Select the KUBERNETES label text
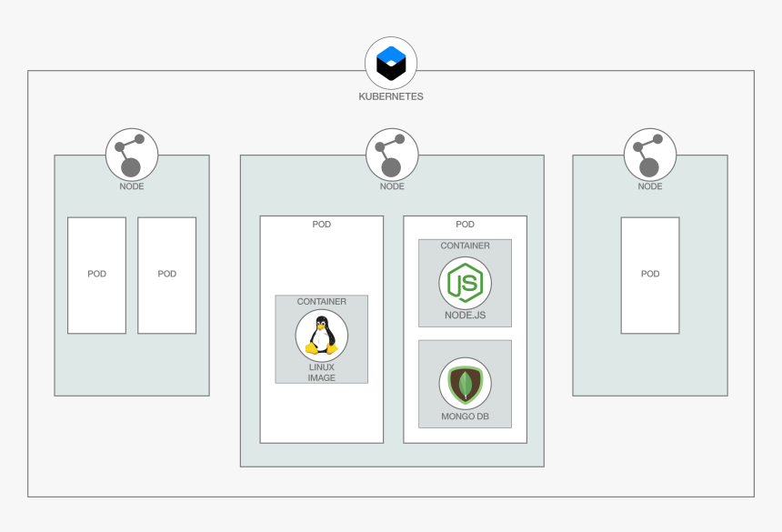This screenshot has height=532, width=782. click(391, 96)
